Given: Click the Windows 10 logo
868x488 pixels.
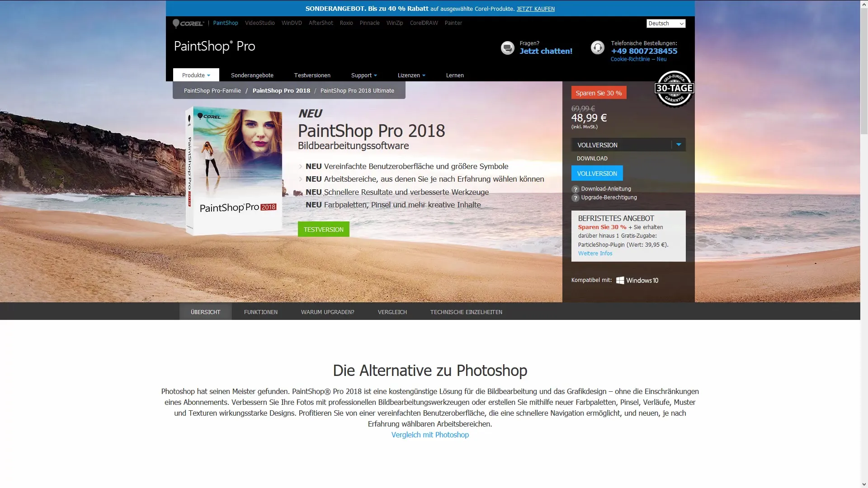Looking at the screenshot, I should 637,280.
